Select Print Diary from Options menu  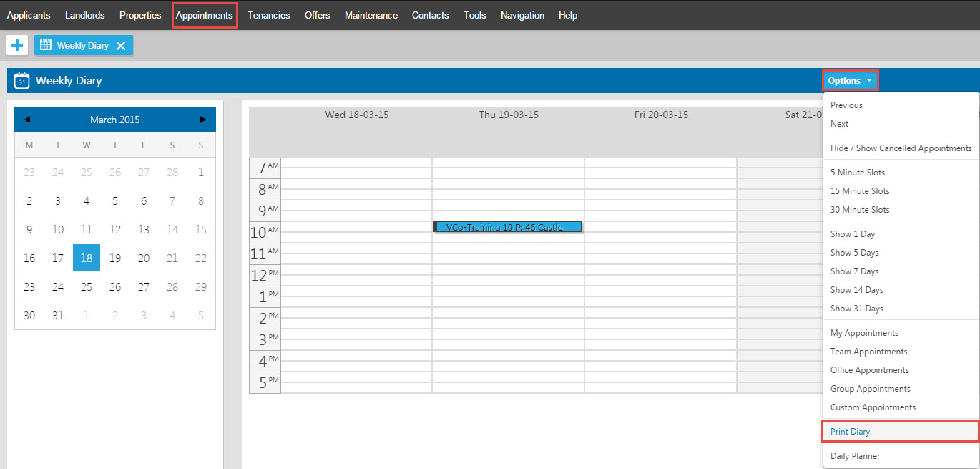850,432
